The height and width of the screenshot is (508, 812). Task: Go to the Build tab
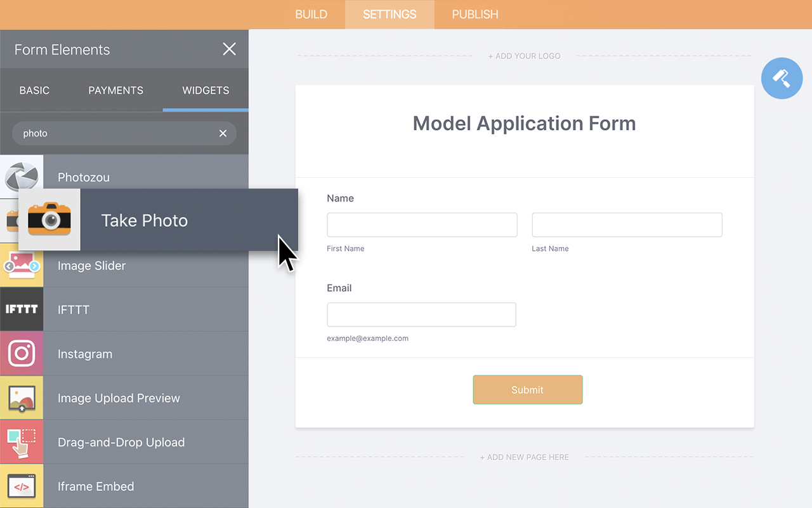tap(311, 14)
